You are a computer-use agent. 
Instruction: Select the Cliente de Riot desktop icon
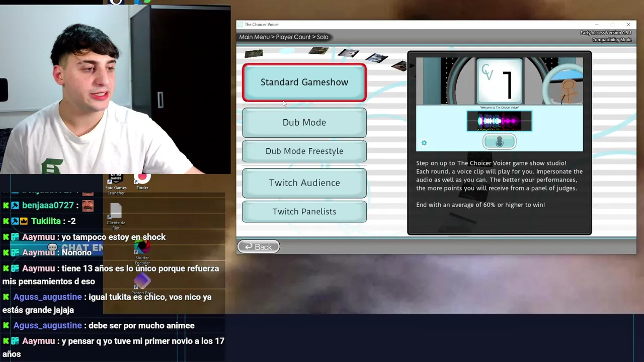pyautogui.click(x=116, y=217)
